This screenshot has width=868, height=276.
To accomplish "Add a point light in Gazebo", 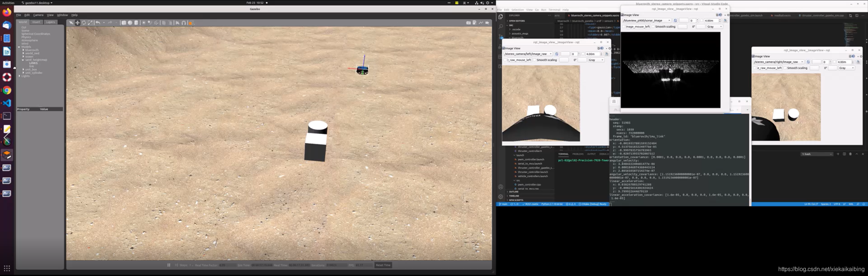I will pos(144,23).
